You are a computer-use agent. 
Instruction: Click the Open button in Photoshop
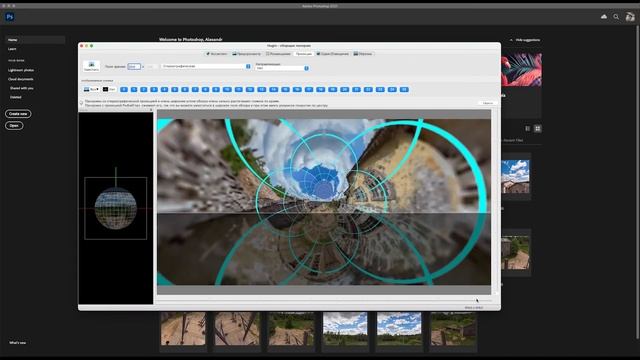point(14,126)
